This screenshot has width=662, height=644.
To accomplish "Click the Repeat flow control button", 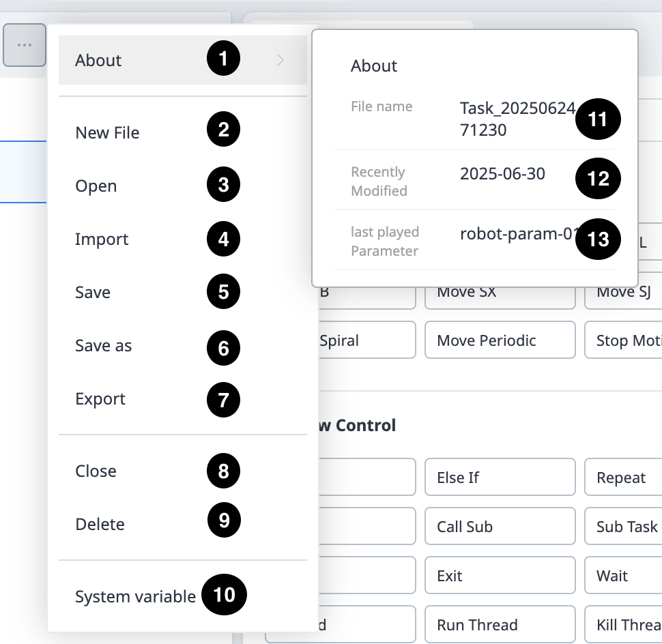I will click(622, 478).
